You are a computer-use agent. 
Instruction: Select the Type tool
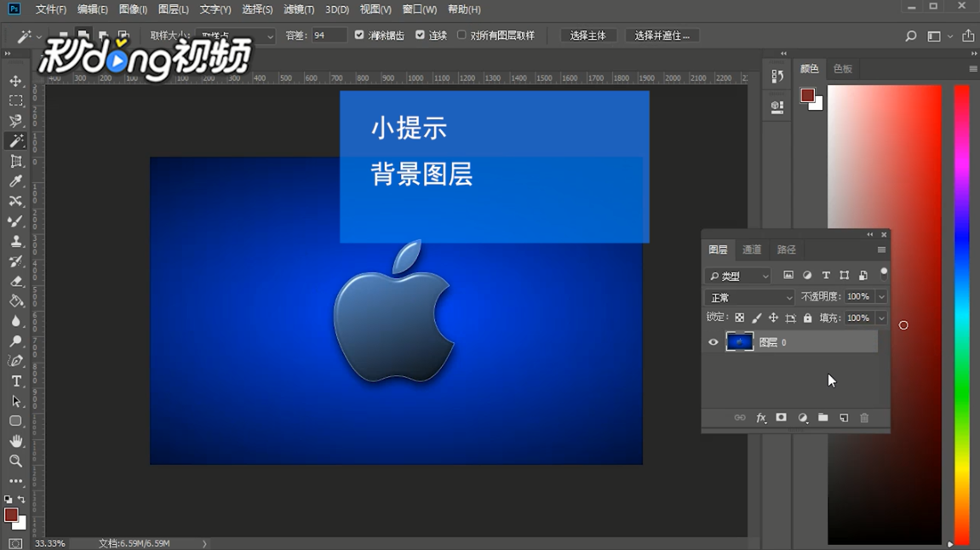coord(15,381)
